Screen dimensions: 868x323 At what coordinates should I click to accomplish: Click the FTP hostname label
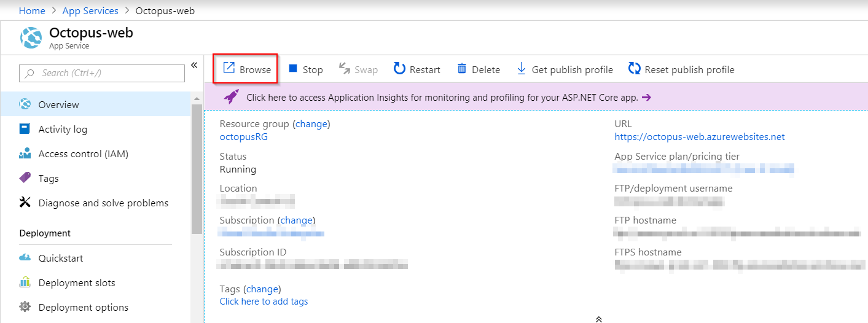click(x=645, y=220)
